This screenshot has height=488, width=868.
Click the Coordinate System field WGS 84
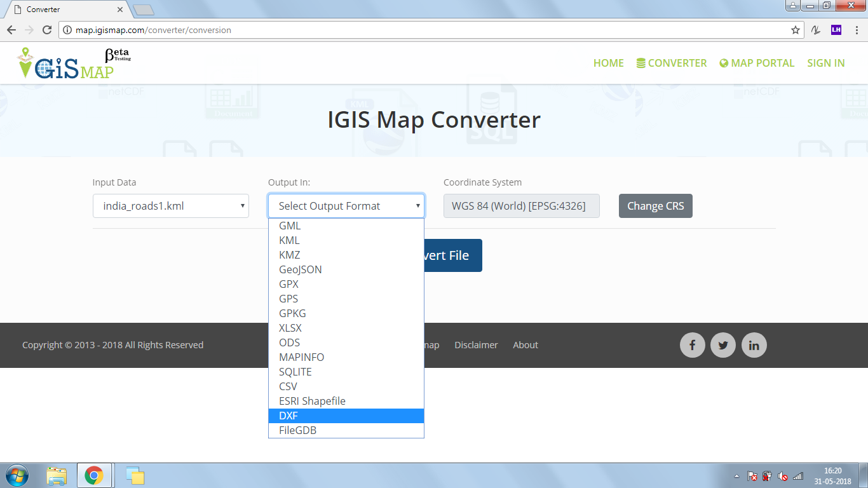point(521,206)
